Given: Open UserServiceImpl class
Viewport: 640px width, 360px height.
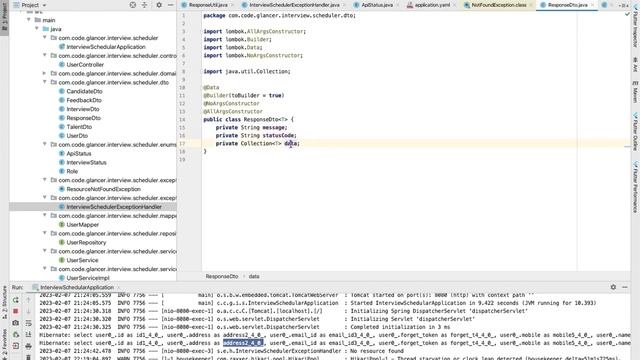Looking at the screenshot, I should [88, 278].
